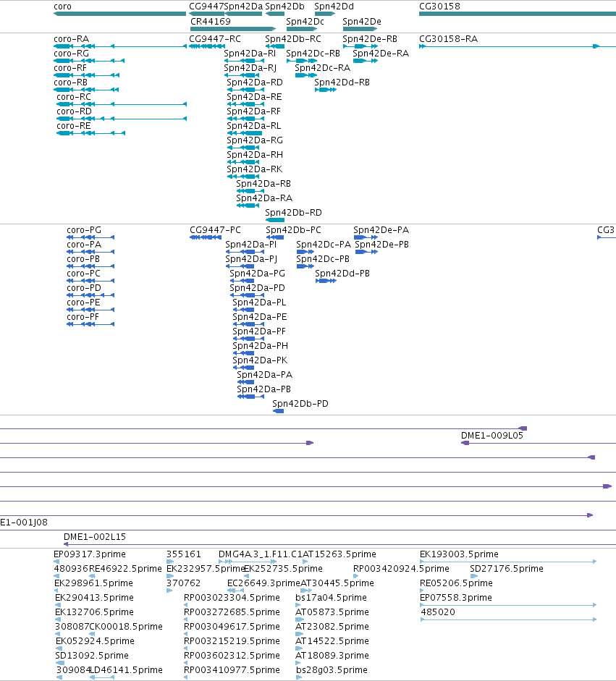616x681 pixels.
Task: Click protein Spn42Dc-PB
Action: [x=305, y=266]
